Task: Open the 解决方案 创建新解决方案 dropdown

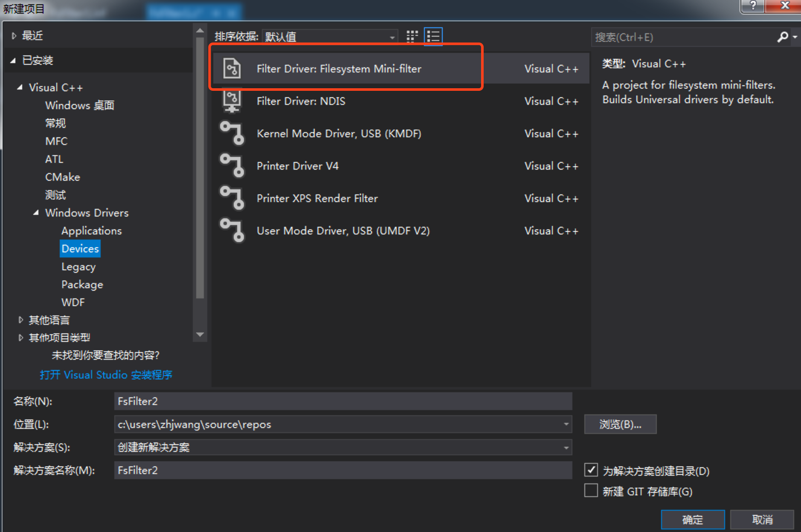Action: coord(566,448)
